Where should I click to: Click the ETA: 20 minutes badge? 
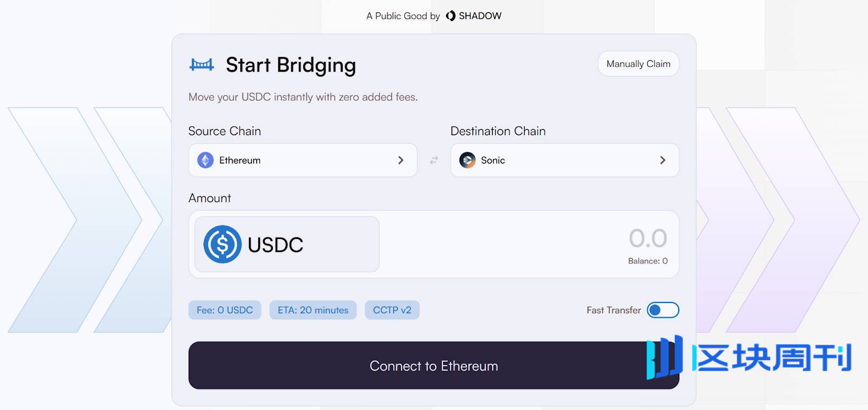(x=313, y=310)
